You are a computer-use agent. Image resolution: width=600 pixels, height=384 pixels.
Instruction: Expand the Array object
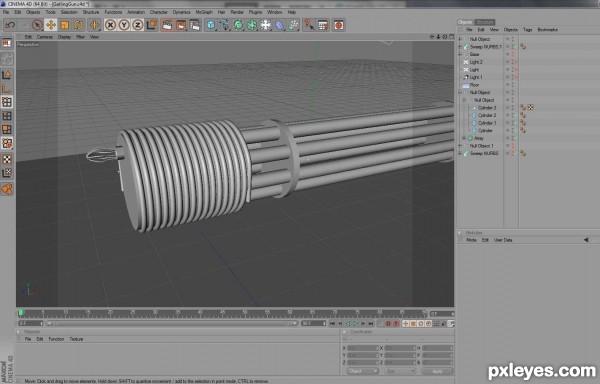[464, 138]
